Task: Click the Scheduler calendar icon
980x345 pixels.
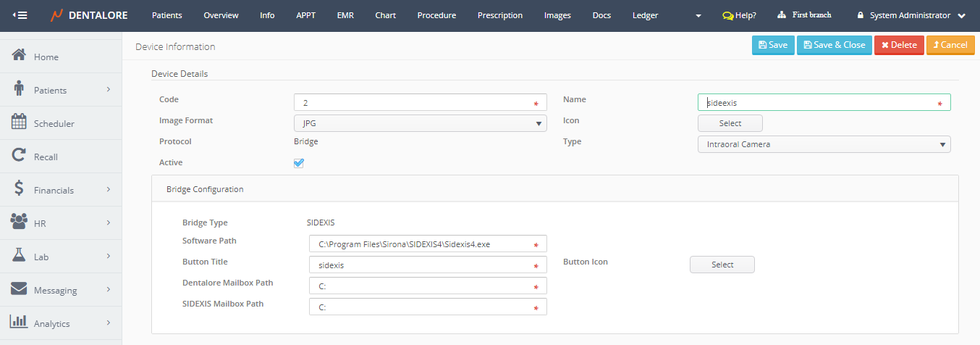Action: (20, 122)
